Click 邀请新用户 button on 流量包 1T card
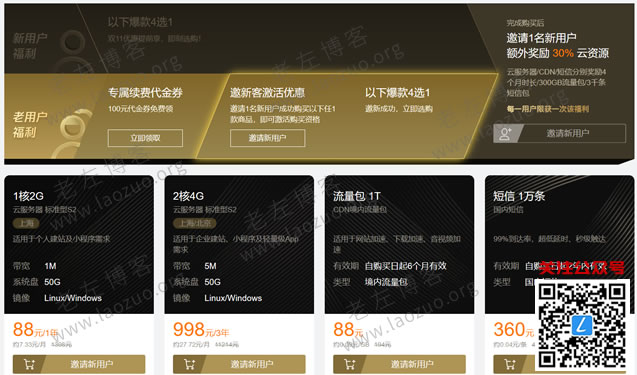The height and width of the screenshot is (375, 637). 399,364
